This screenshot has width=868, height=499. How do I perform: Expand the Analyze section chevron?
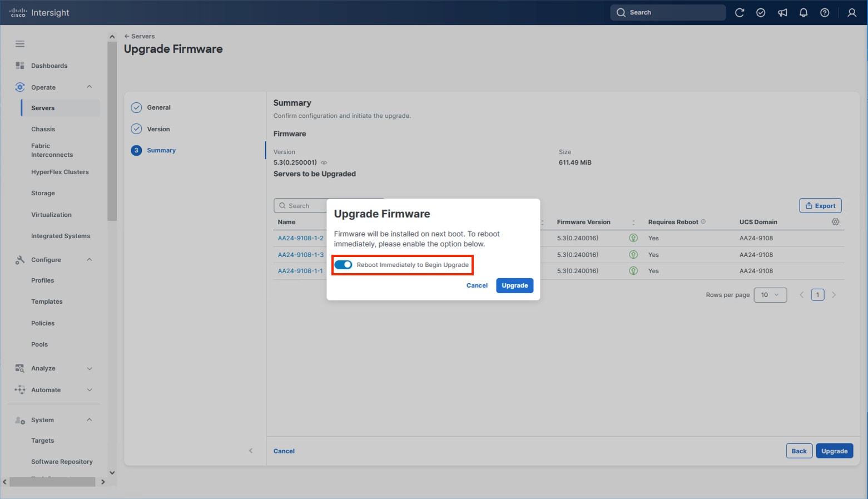(90, 368)
